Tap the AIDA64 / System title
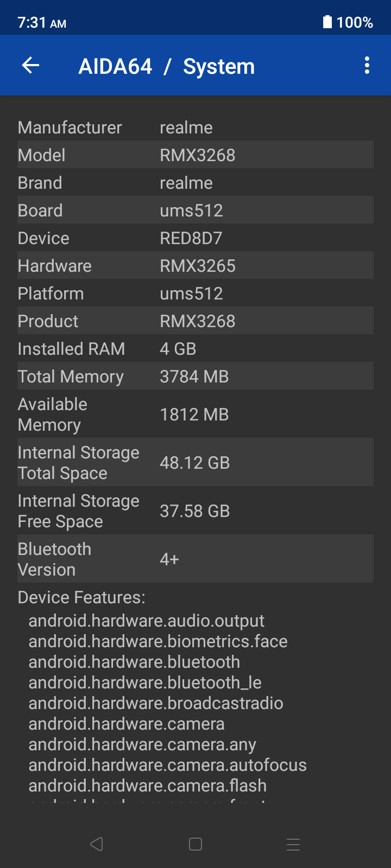Screen dimensions: 391x868 pyautogui.click(x=167, y=66)
